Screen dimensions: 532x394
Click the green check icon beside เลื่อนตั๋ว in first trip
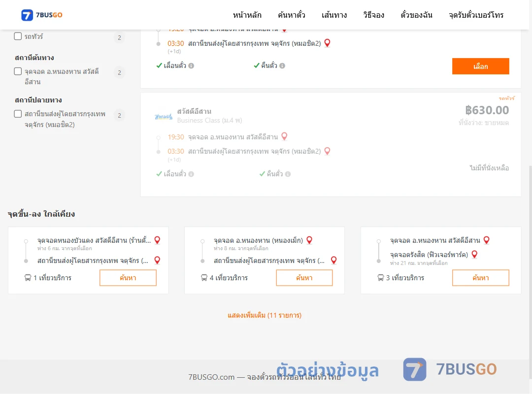pyautogui.click(x=159, y=66)
